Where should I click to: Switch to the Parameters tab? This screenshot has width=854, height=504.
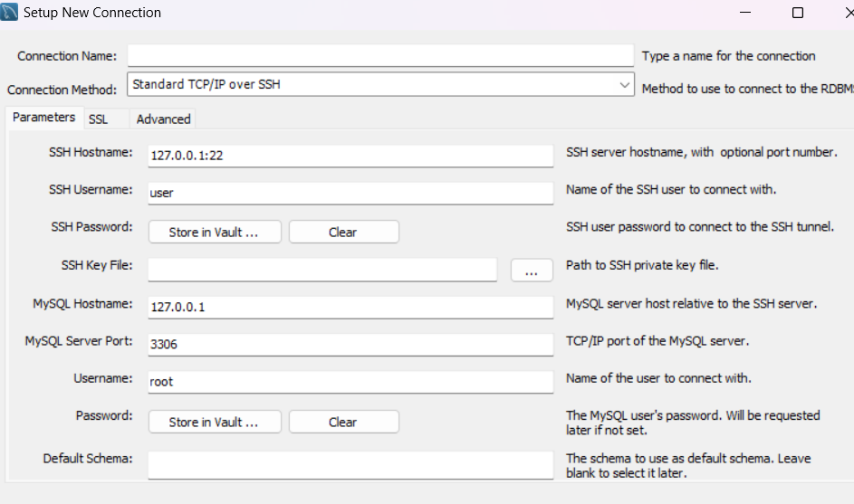click(44, 118)
